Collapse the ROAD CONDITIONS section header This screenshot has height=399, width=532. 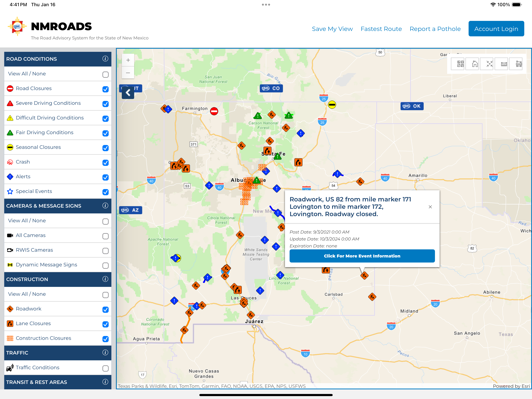click(58, 59)
